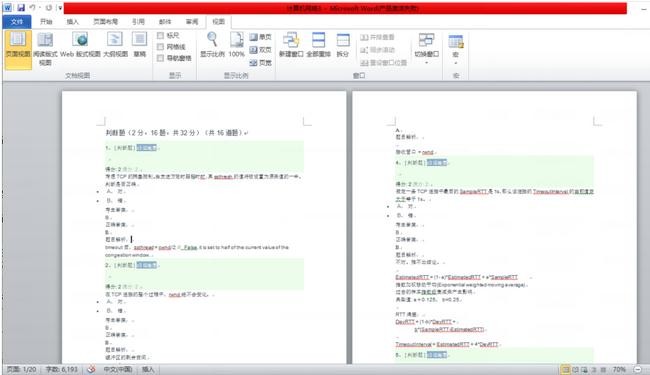
Task: Click the Word application icon in title bar
Action: [x=7, y=7]
